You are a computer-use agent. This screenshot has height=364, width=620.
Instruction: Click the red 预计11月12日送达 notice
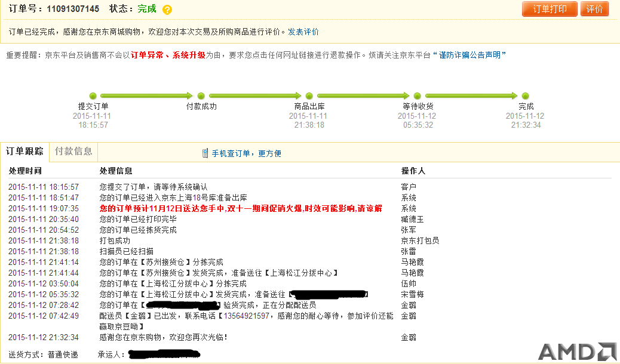pyautogui.click(x=241, y=208)
